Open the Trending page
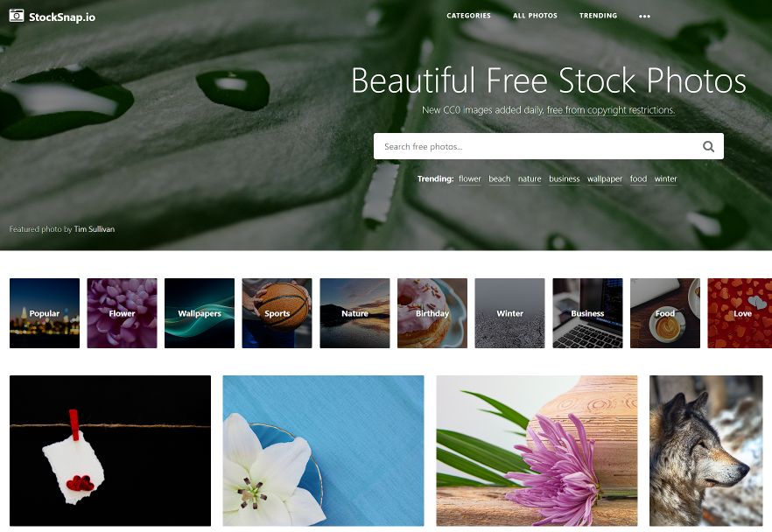The image size is (772, 532). 598,16
